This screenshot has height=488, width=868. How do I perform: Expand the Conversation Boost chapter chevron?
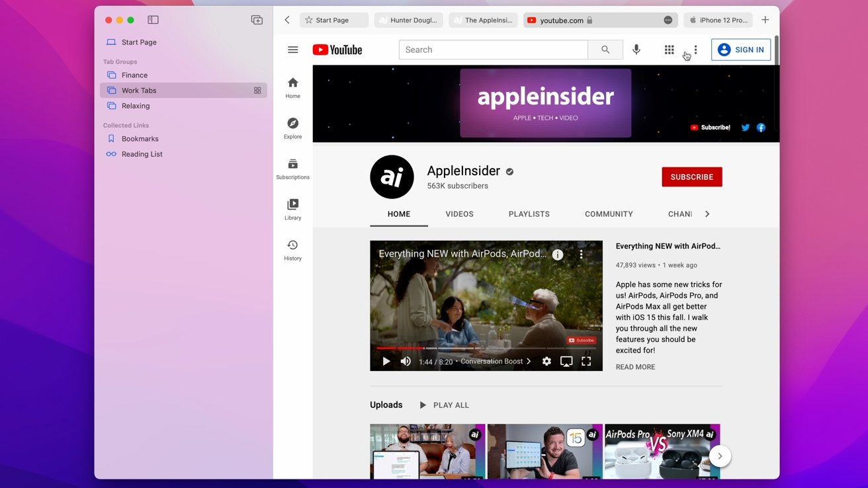pos(529,361)
